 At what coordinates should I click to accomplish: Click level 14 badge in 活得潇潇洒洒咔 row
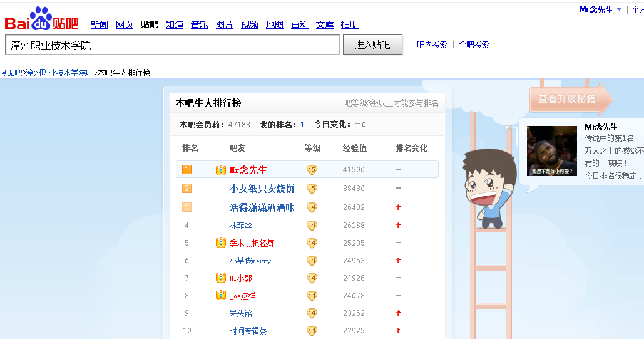coord(312,208)
